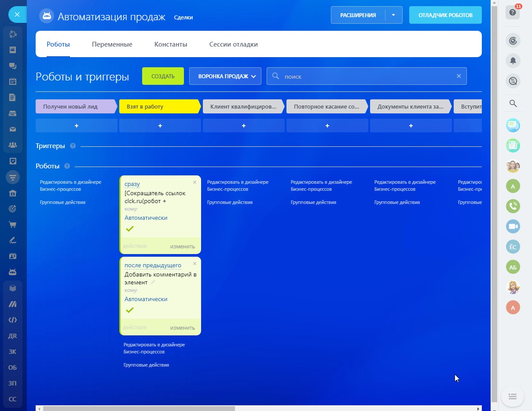
Task: Open the ЁС contact avatar
Action: (x=513, y=247)
